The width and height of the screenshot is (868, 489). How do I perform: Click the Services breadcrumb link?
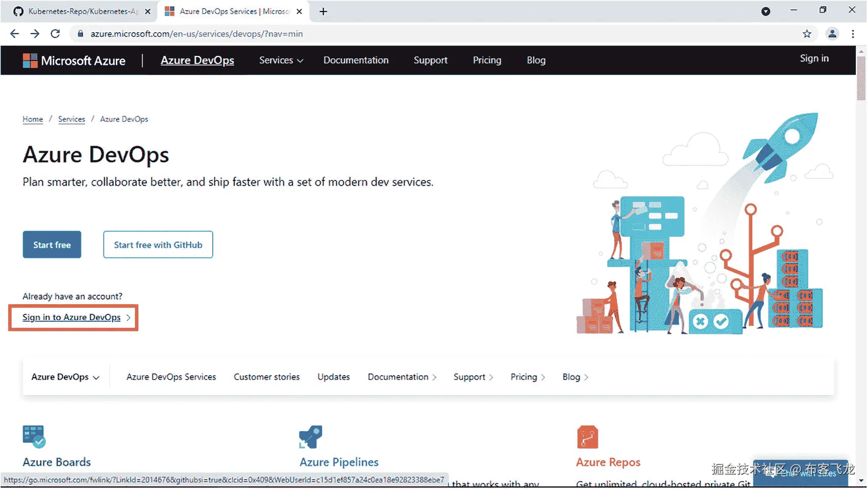pyautogui.click(x=71, y=119)
